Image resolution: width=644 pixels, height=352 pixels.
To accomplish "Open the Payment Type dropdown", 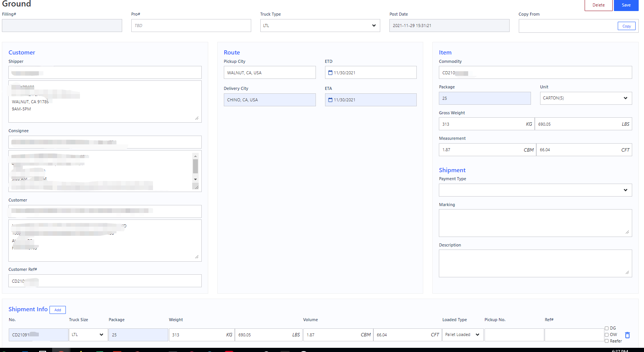I will (x=535, y=190).
